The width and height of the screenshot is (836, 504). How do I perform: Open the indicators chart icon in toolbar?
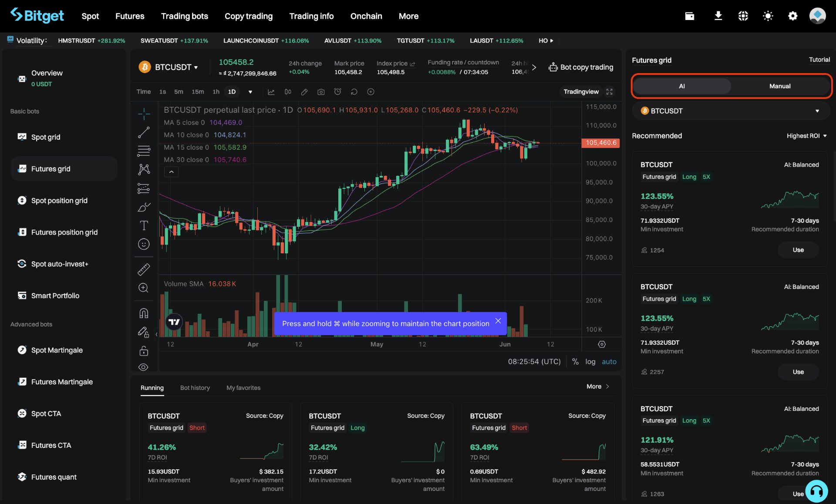(x=271, y=92)
